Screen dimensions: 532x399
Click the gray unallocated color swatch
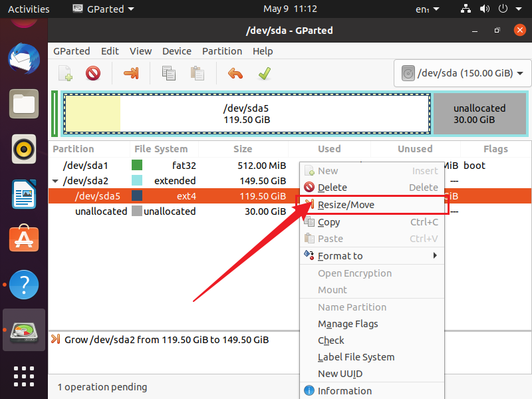[x=137, y=211]
